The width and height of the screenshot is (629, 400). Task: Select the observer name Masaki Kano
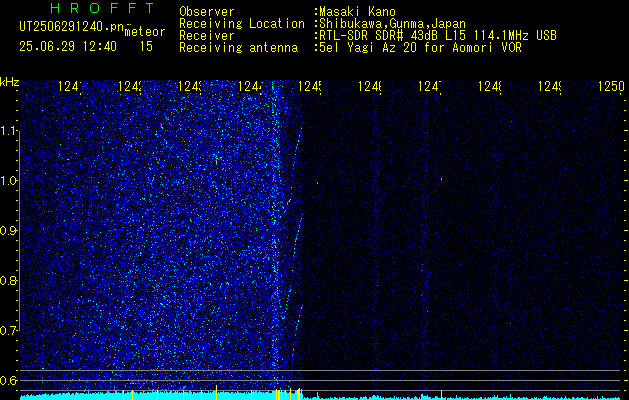[357, 12]
